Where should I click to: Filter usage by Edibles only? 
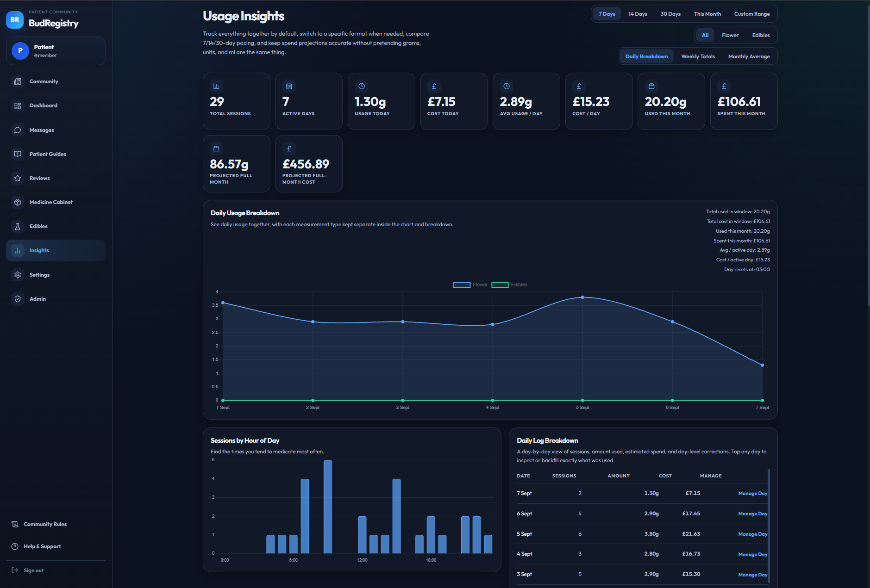click(761, 35)
